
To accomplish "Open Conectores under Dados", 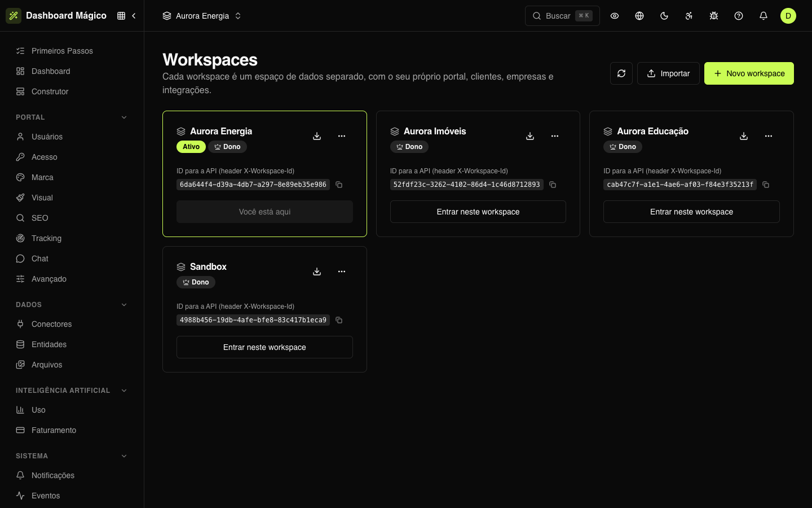I will click(x=72, y=324).
